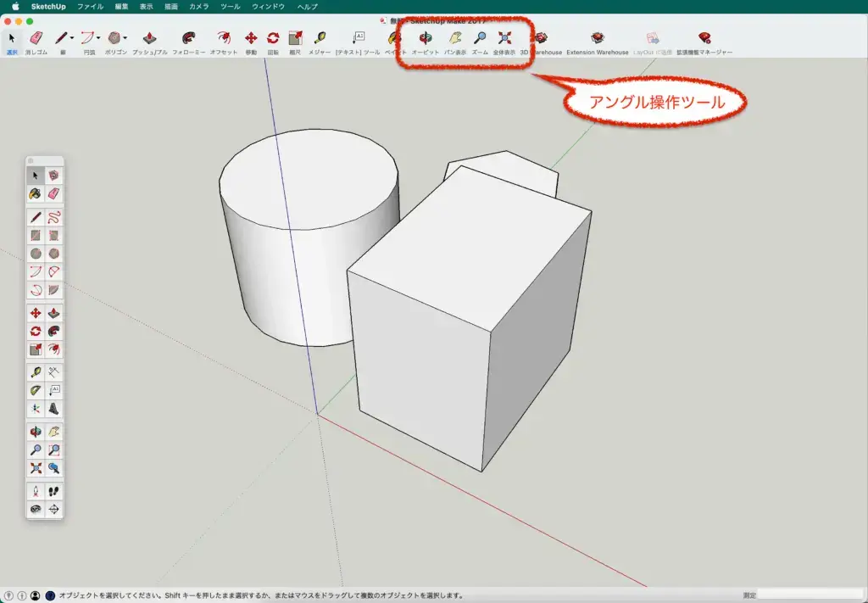Choose the Position Camera tool in the floating palette

point(36,492)
